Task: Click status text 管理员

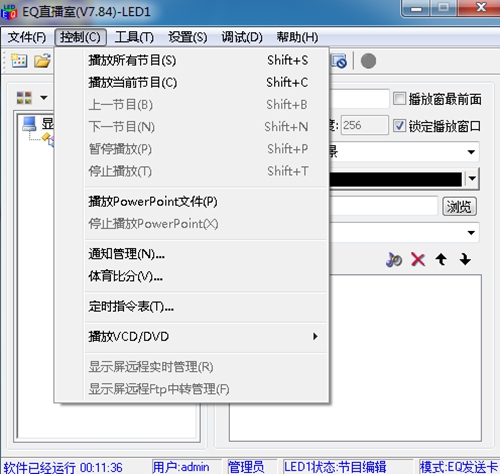Action: click(246, 467)
